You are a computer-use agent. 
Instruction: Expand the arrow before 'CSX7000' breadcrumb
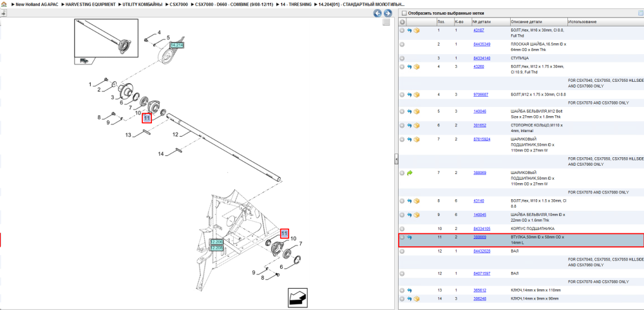(x=167, y=4)
